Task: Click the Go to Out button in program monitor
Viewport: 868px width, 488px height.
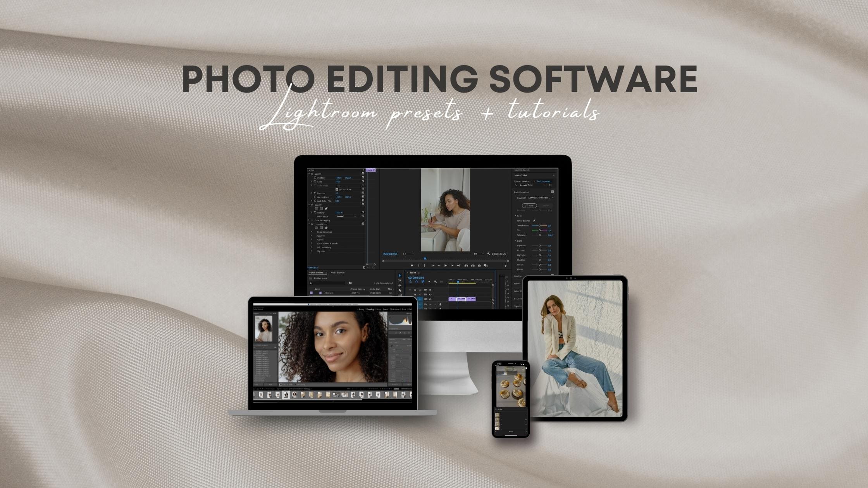Action: [458, 266]
